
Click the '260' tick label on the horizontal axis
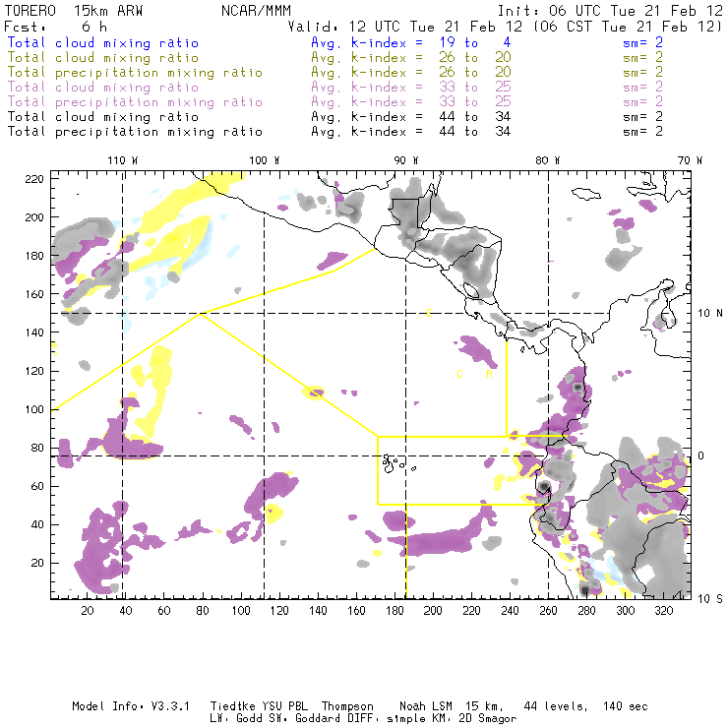pos(548,611)
